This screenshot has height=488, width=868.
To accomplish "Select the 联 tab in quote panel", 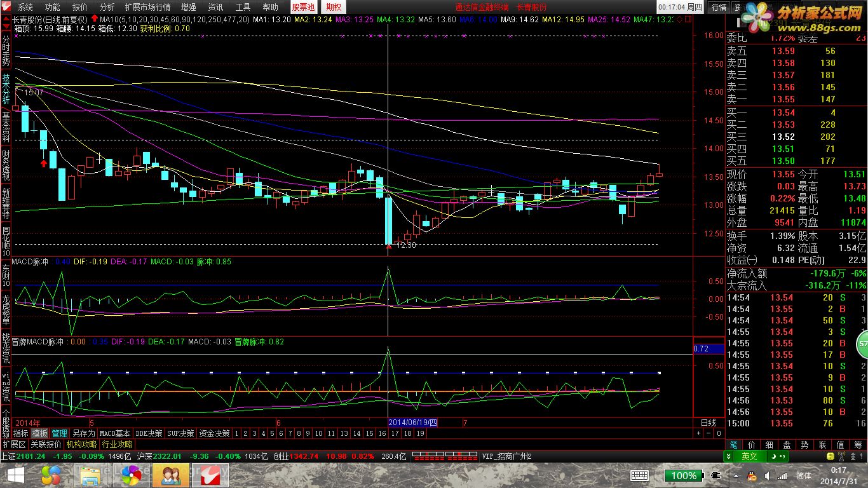I will (823, 445).
